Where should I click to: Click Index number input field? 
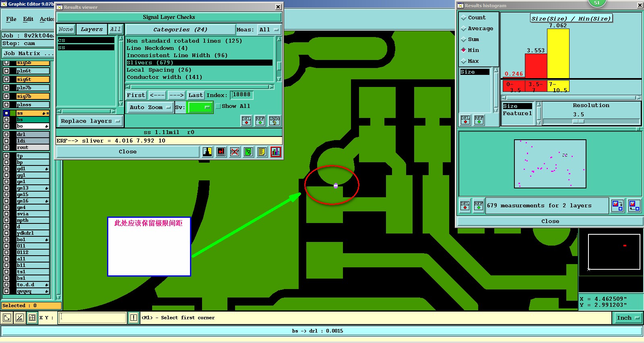pos(242,95)
